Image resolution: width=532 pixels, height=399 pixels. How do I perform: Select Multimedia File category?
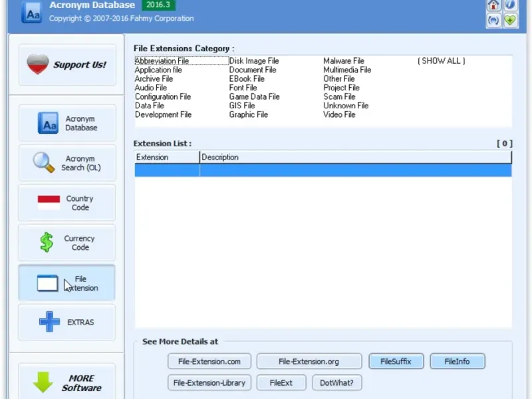(347, 70)
